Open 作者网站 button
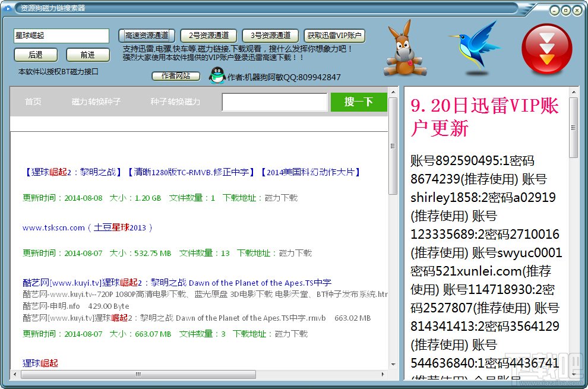Viewport: 588px width, 389px height. tap(176, 76)
